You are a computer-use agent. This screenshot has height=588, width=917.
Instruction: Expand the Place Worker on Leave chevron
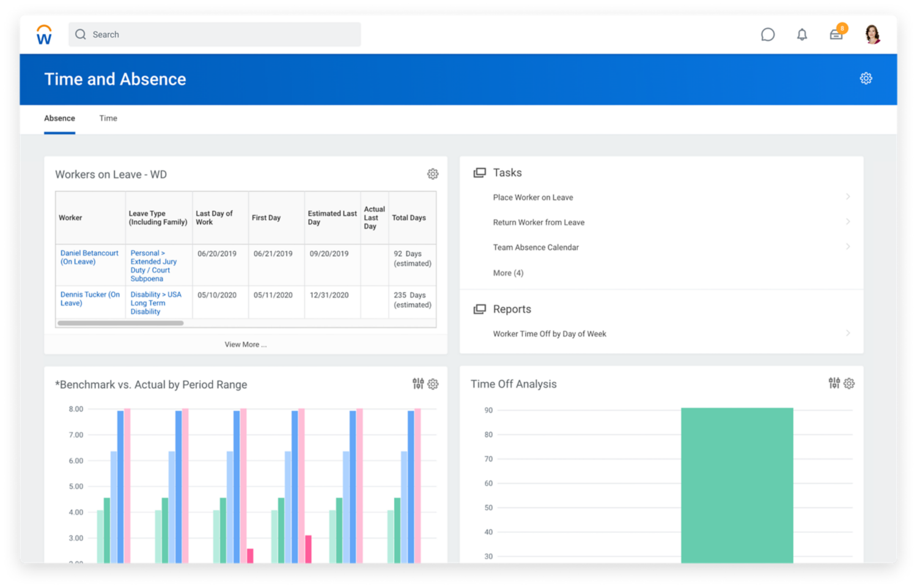(x=848, y=197)
